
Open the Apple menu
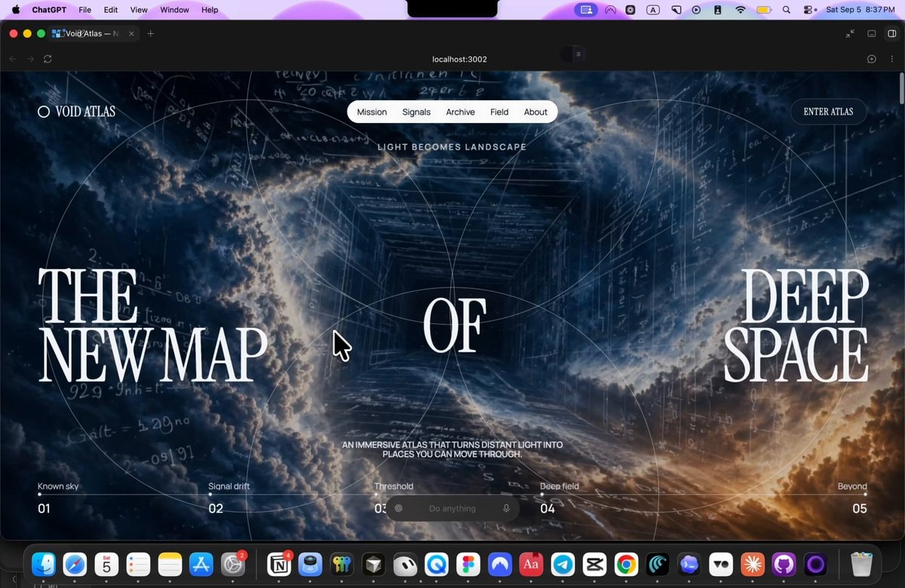[x=16, y=10]
